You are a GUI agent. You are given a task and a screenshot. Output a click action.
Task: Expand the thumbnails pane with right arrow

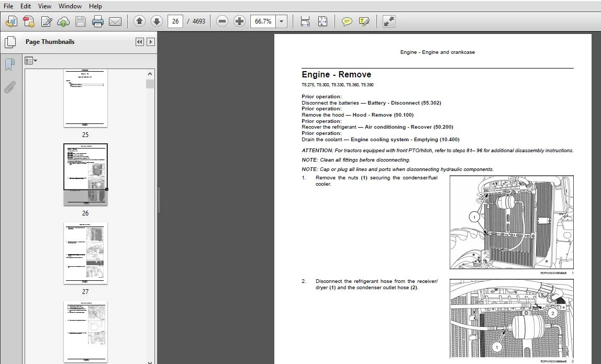pos(151,42)
